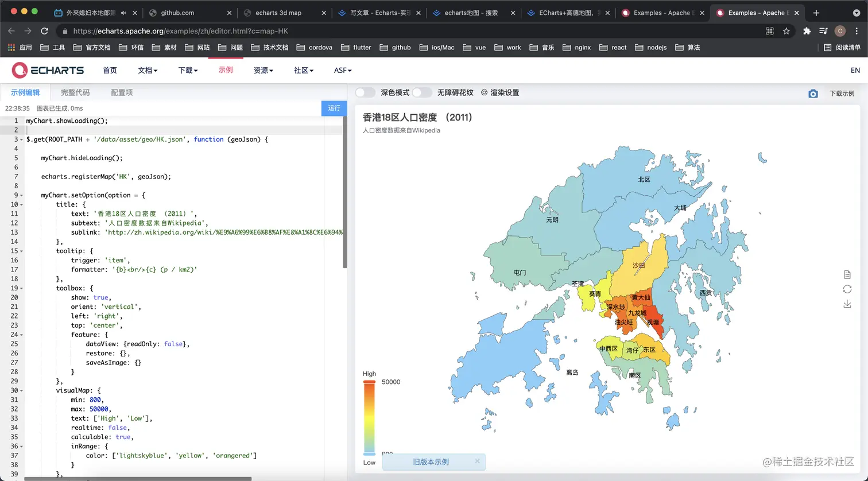Switch to the 配置项 tab

[122, 92]
